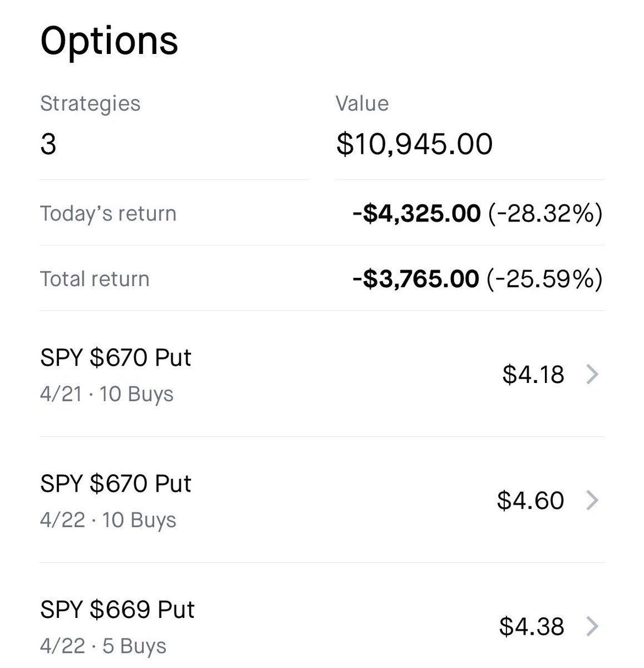
Task: Tap the -$3,765.00 total return amount
Action: [416, 279]
